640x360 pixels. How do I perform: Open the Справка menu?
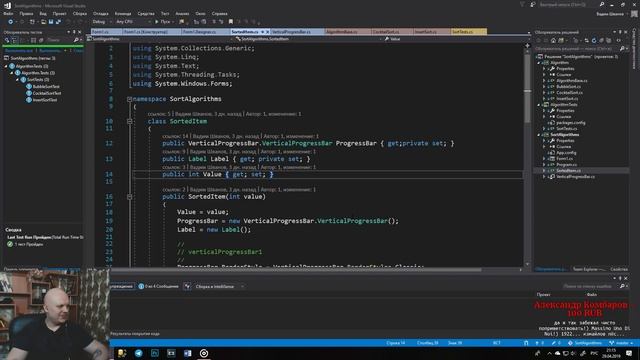219,13
